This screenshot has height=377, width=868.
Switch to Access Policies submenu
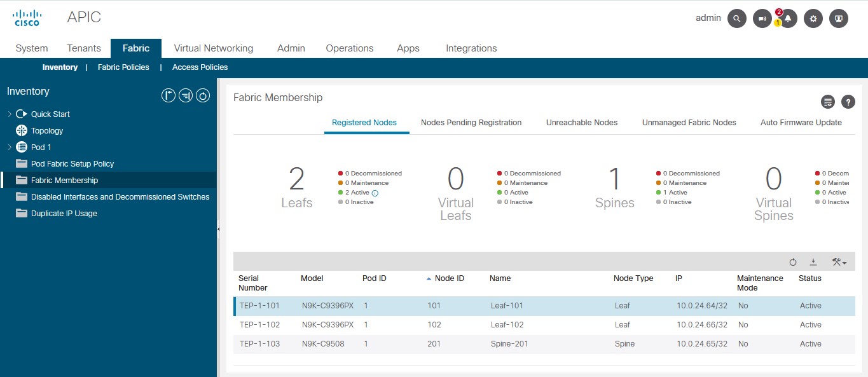click(x=200, y=67)
